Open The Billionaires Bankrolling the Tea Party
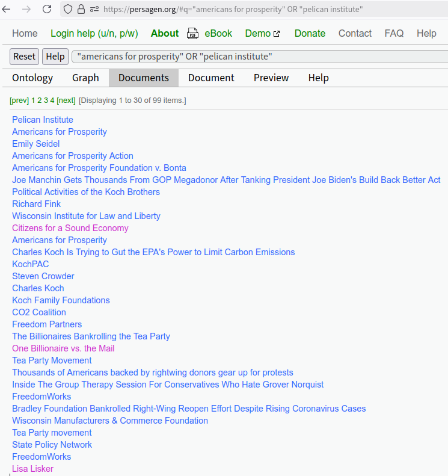 [91, 336]
